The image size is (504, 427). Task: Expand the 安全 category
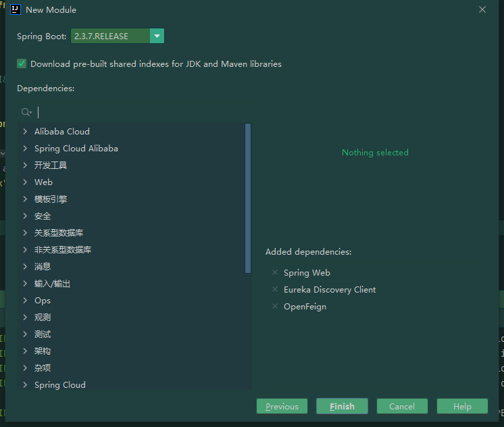25,216
